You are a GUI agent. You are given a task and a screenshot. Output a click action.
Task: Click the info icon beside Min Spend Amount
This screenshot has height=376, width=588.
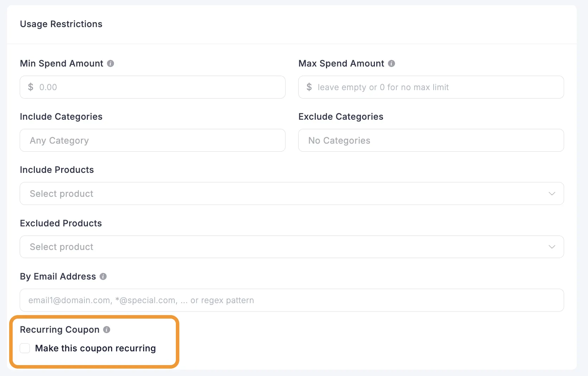110,64
